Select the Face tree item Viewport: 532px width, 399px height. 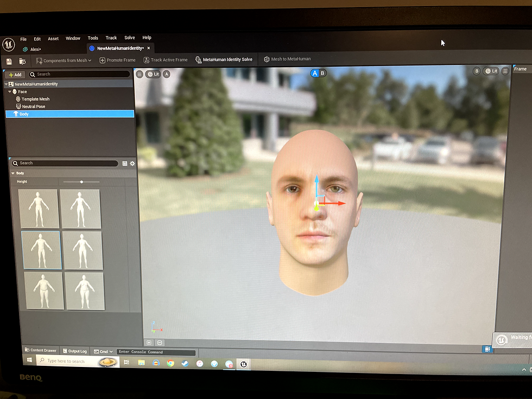point(22,92)
